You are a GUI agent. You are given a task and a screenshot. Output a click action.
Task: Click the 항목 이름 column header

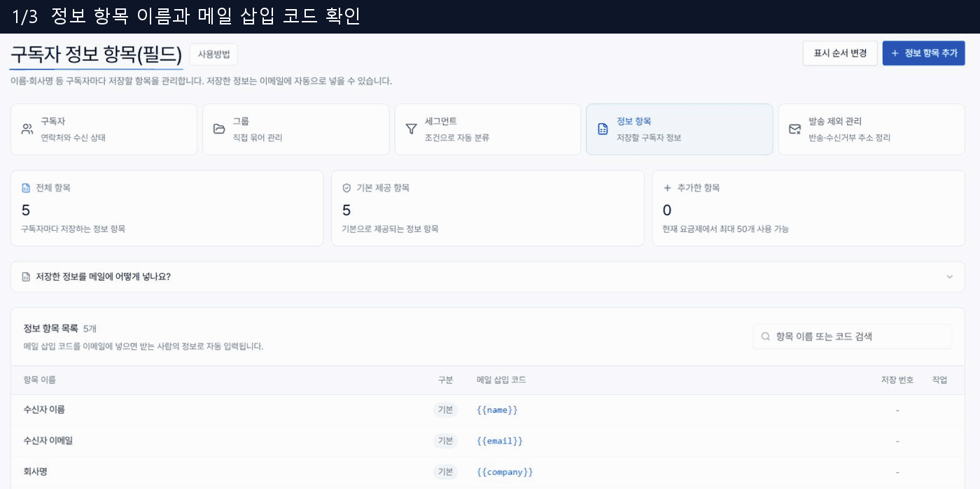click(x=40, y=380)
